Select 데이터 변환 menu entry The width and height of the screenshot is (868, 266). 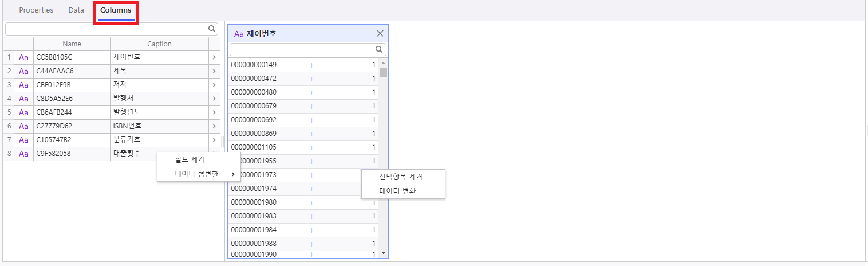397,191
